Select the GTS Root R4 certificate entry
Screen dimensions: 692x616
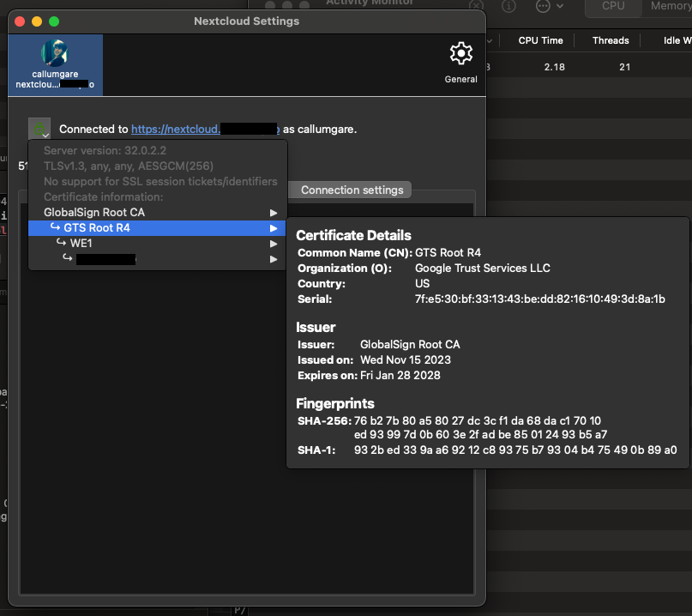tap(97, 227)
